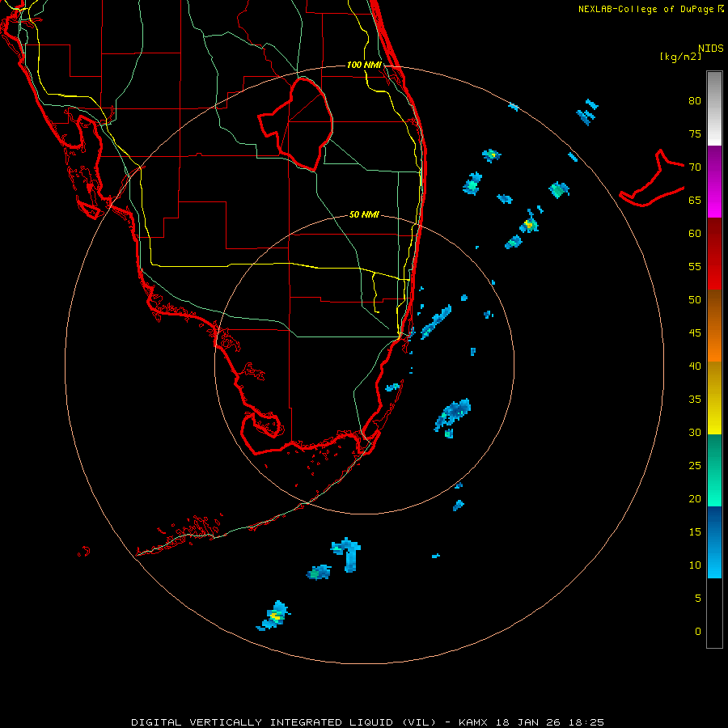Click the red island outline at the right map edge
The image size is (728, 728).
652,179
